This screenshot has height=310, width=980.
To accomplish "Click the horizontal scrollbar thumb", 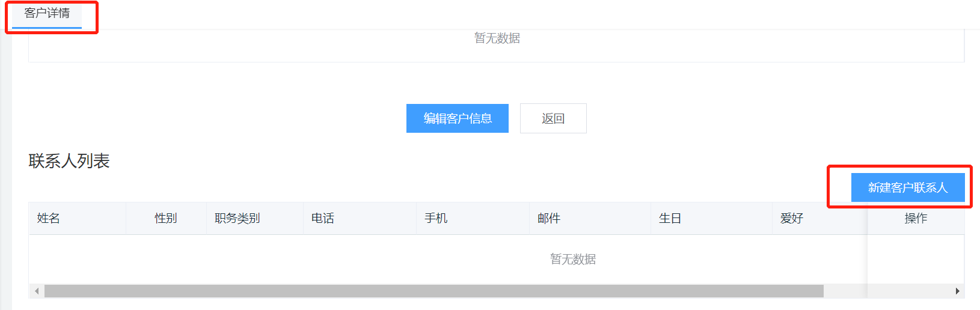I will (433, 291).
